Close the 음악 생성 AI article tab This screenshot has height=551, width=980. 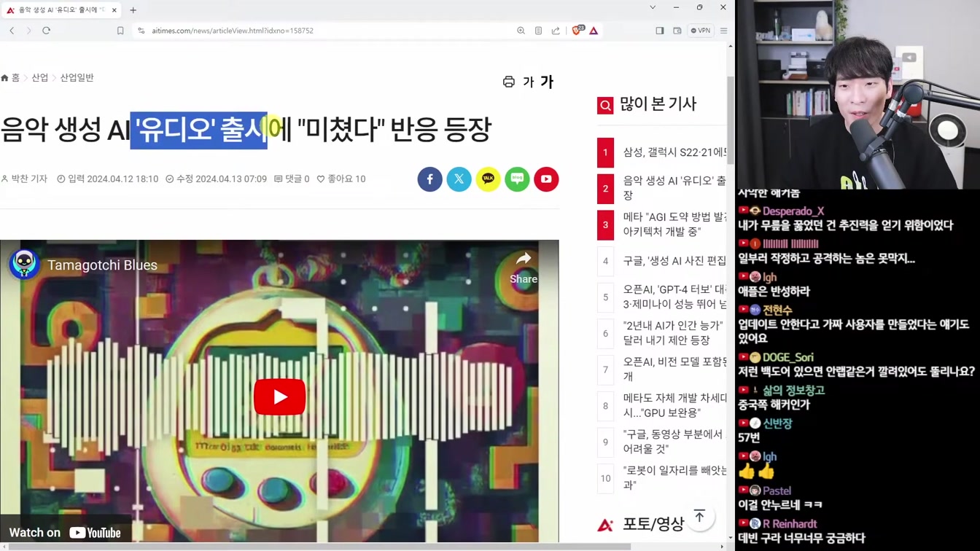click(x=114, y=10)
